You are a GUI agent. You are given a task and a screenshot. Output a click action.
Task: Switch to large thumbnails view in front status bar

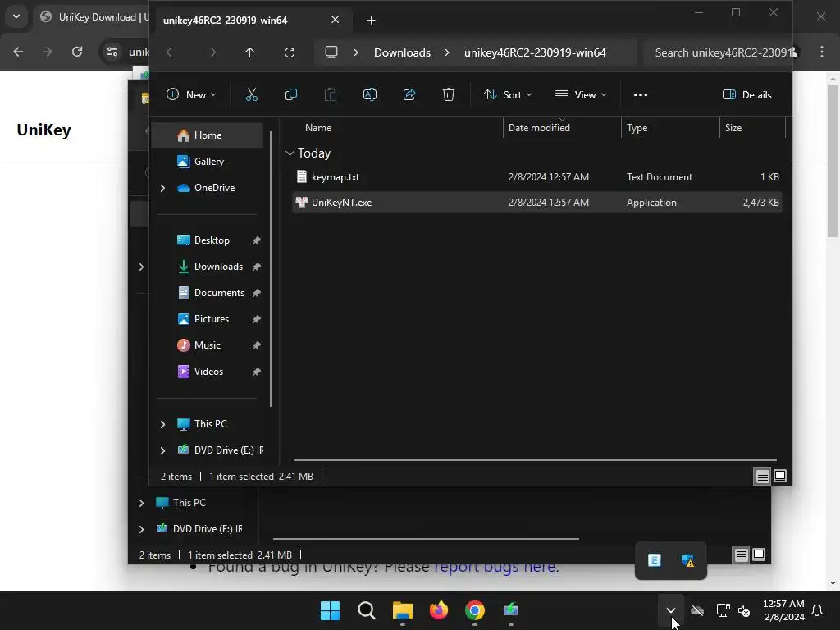pos(780,477)
